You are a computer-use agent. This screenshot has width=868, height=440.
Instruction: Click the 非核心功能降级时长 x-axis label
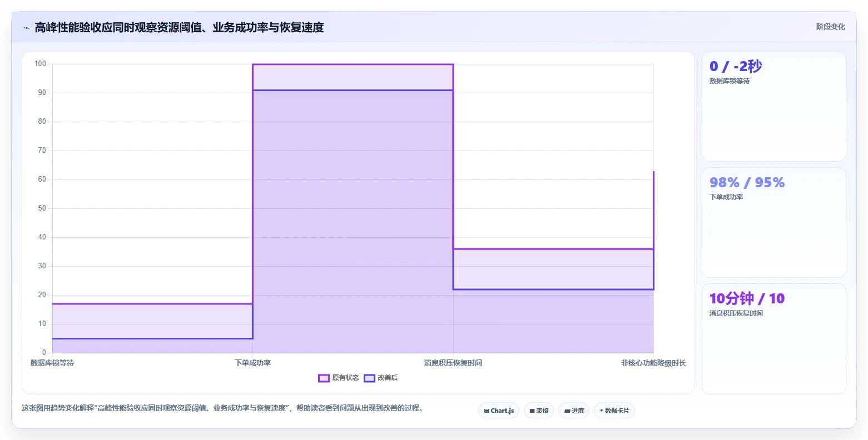click(653, 363)
